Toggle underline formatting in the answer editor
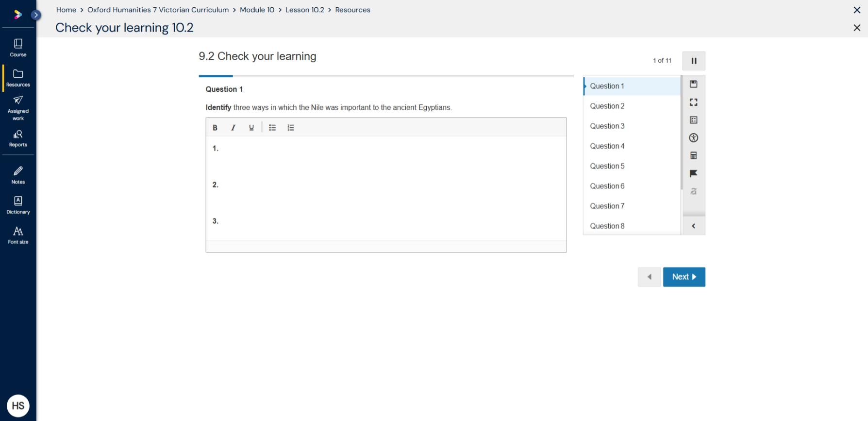This screenshot has height=421, width=868. [251, 128]
